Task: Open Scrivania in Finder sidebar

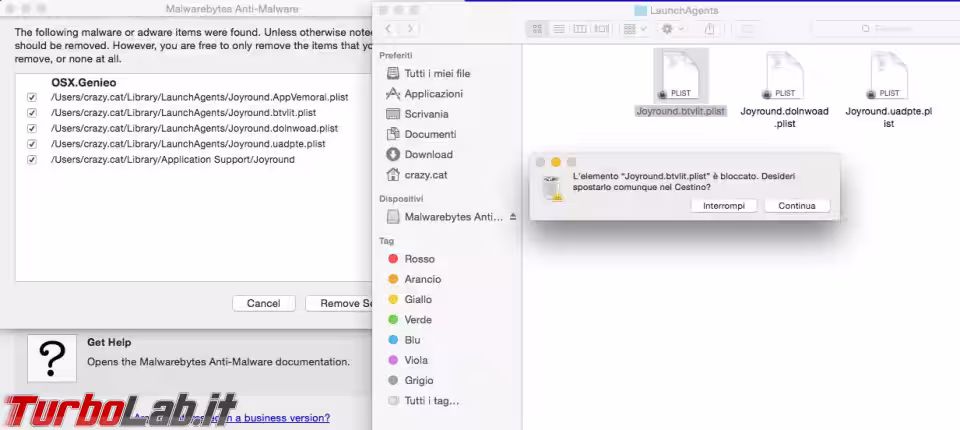Action: point(426,114)
